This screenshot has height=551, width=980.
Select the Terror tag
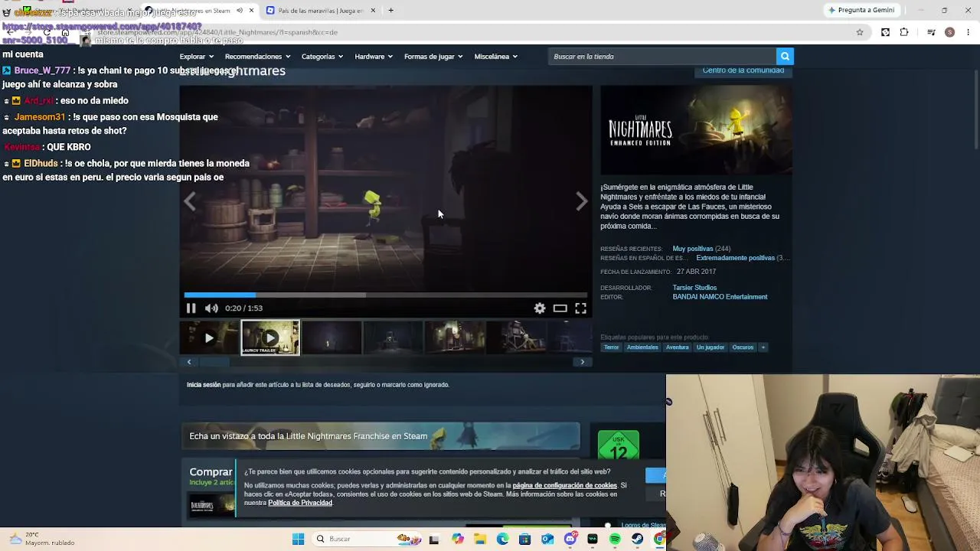point(611,347)
